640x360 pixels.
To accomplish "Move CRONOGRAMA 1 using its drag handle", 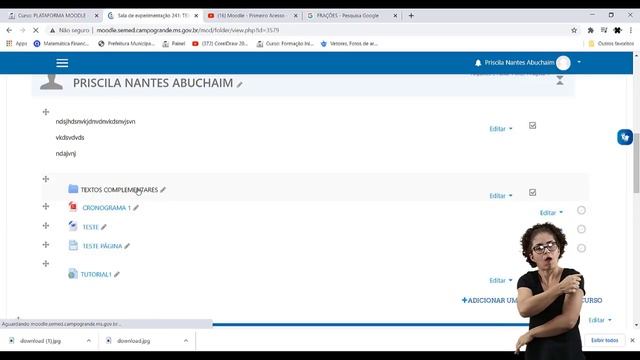I will (x=46, y=207).
